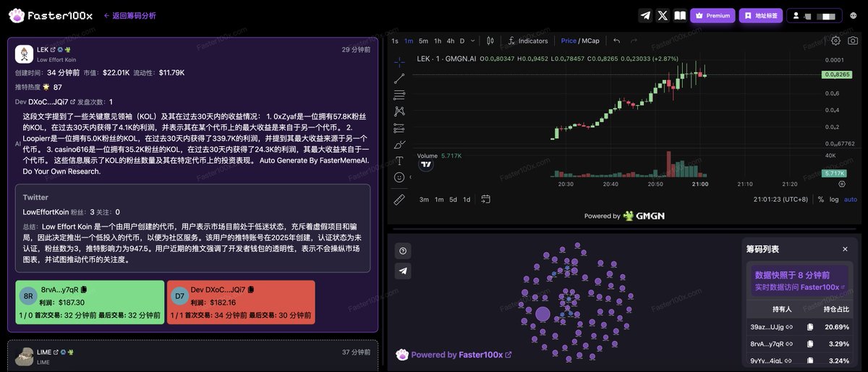Copy the Dev DXoC...JQi7 address in red card
The height and width of the screenshot is (372, 868).
point(251,289)
